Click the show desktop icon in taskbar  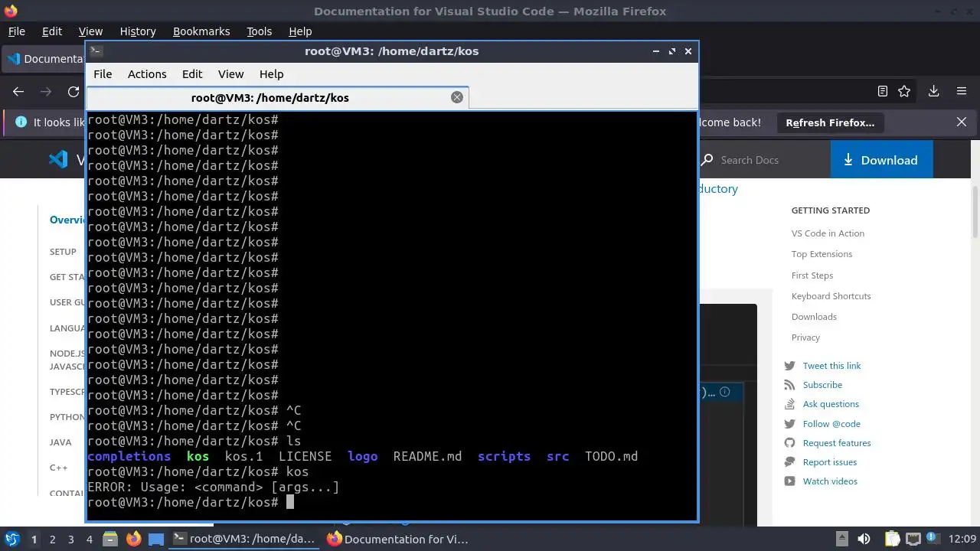(156, 539)
